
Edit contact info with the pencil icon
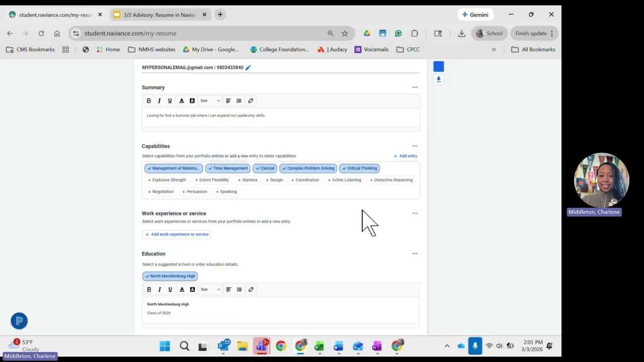point(248,67)
